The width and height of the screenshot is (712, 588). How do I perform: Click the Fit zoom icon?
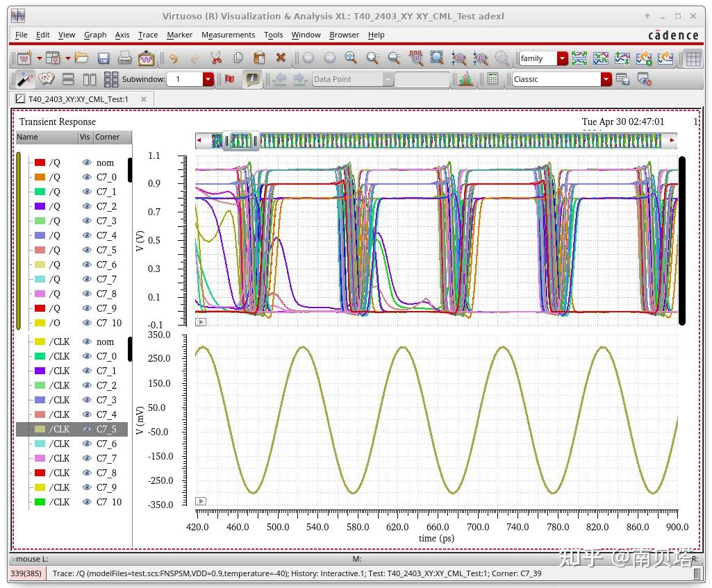click(x=436, y=58)
